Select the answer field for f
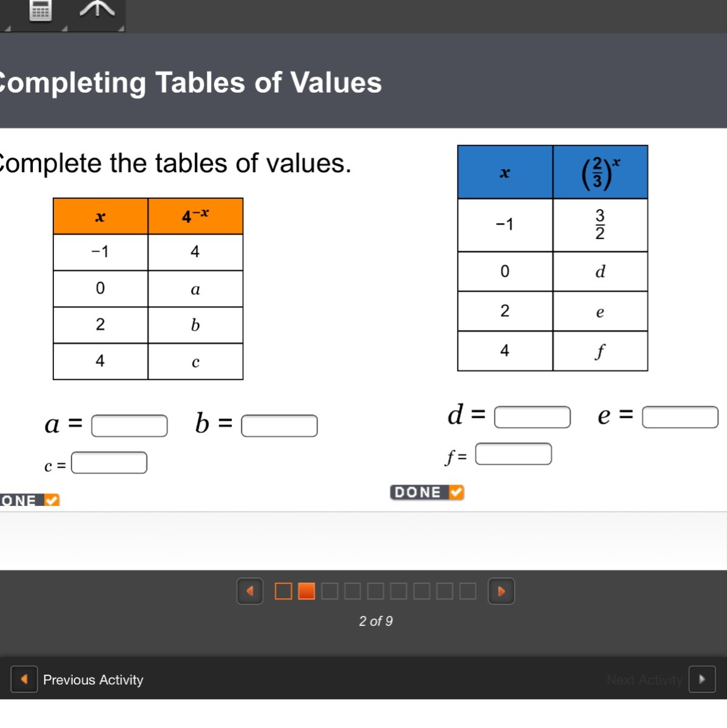The width and height of the screenshot is (727, 728). 513,454
